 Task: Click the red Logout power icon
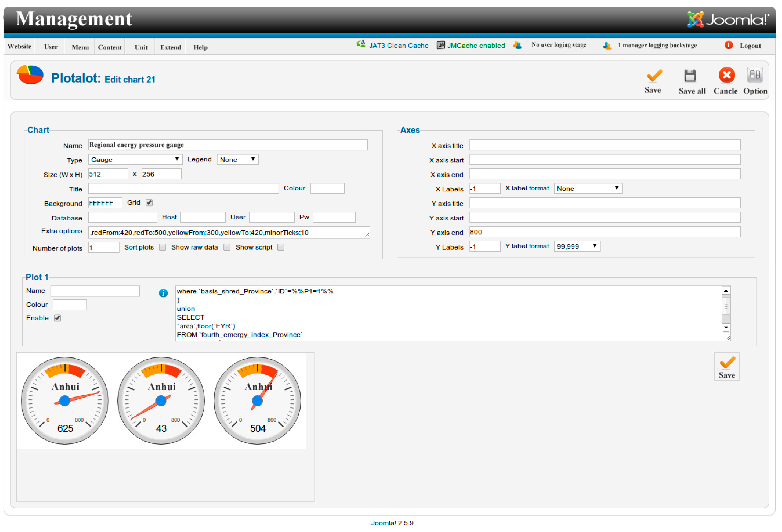729,45
